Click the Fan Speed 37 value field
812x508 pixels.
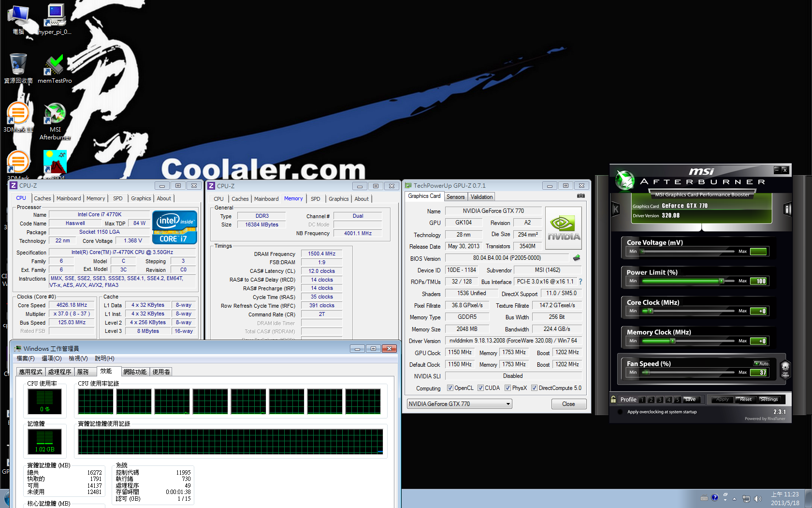[758, 373]
